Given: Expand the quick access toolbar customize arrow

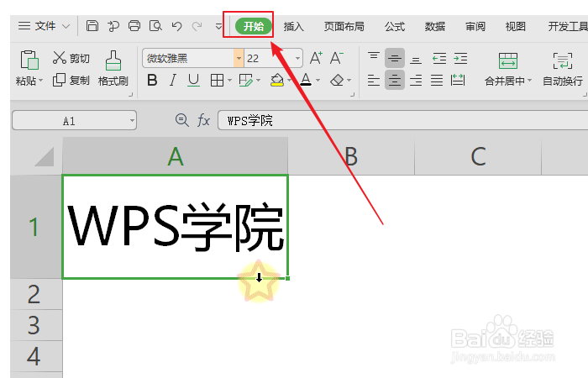Looking at the screenshot, I should (218, 26).
